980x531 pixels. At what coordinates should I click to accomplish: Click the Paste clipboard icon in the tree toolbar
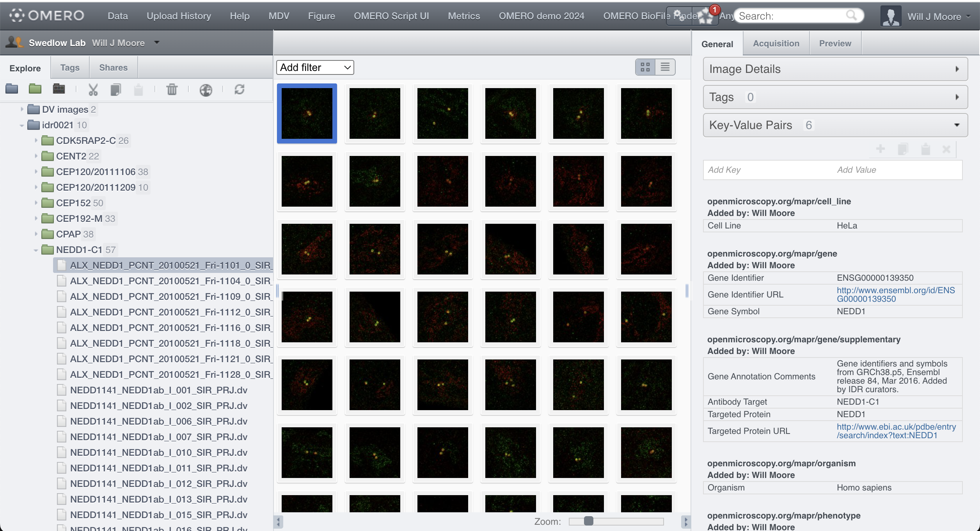(138, 90)
